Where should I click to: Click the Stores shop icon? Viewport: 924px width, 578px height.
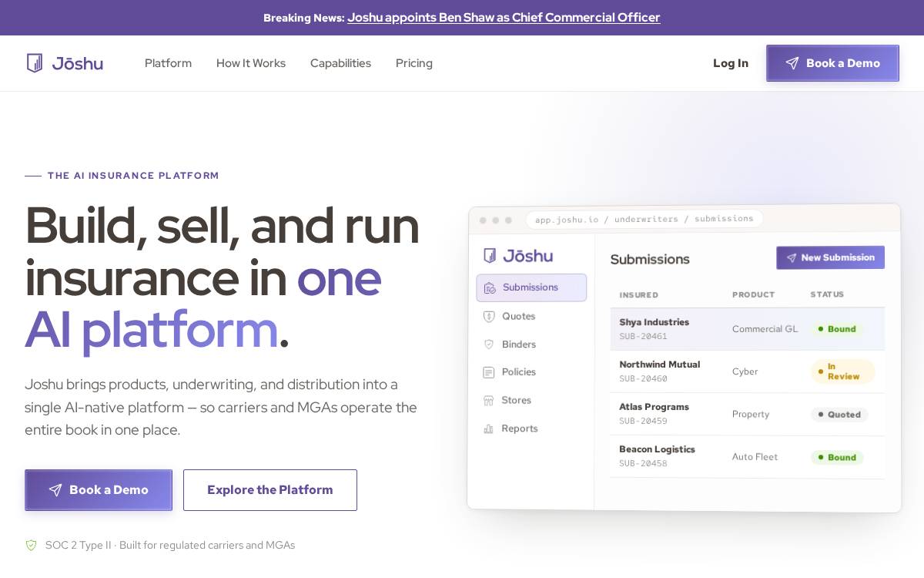[x=488, y=400]
